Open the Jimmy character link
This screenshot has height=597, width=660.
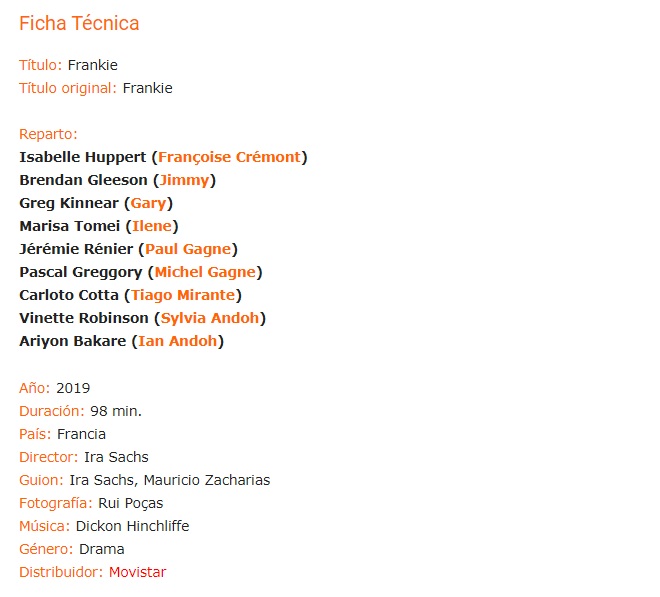[184, 180]
